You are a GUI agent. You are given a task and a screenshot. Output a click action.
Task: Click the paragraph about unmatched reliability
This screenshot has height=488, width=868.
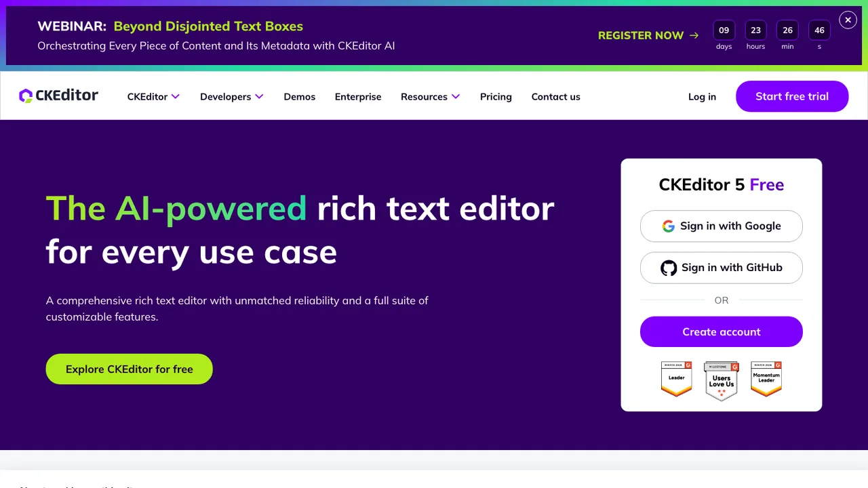[237, 308]
